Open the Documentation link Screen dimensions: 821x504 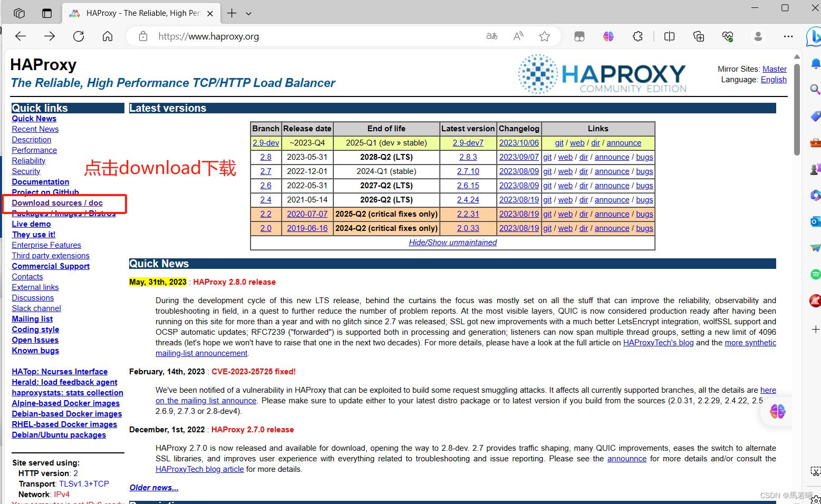point(41,182)
